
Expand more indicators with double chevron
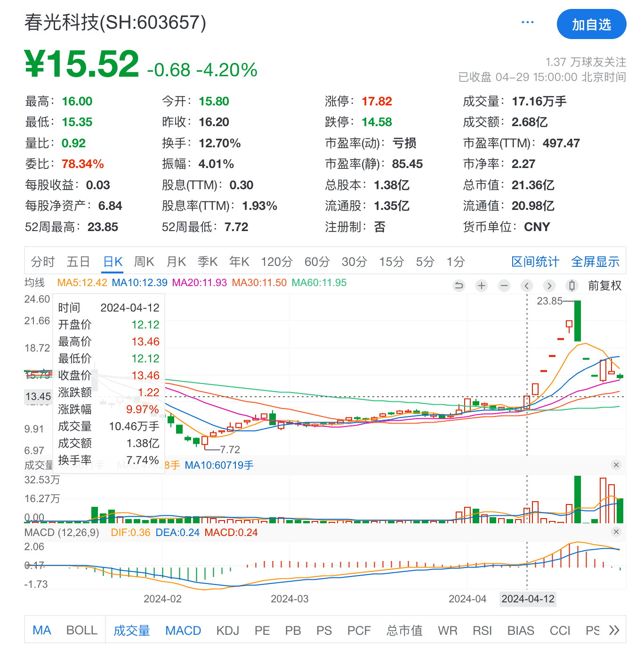[614, 631]
